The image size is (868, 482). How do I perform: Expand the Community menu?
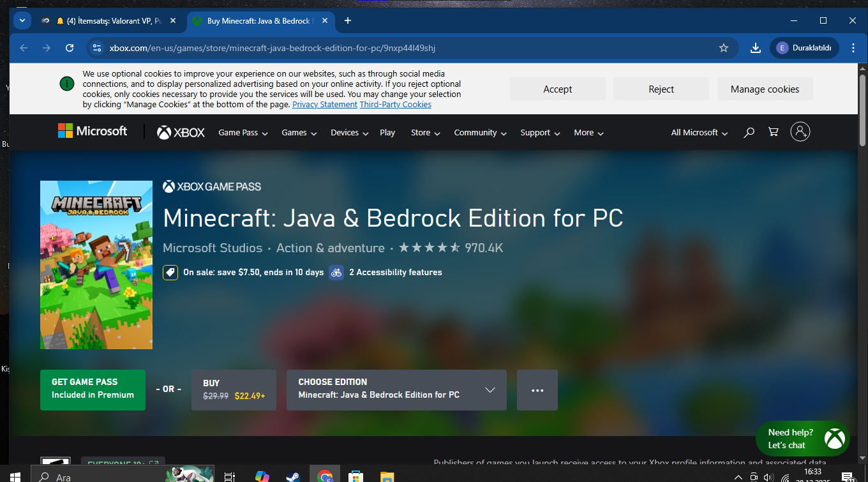tap(481, 133)
